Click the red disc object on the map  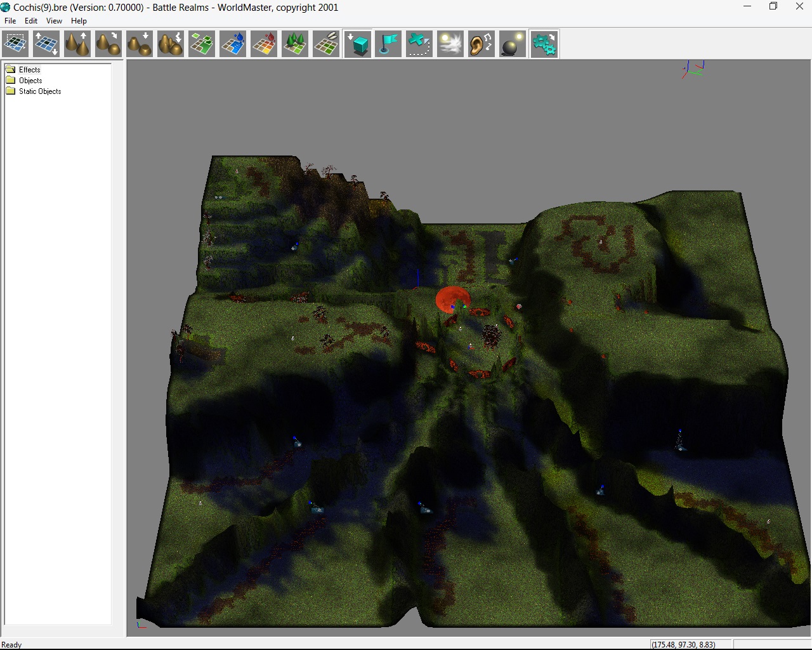pos(452,299)
